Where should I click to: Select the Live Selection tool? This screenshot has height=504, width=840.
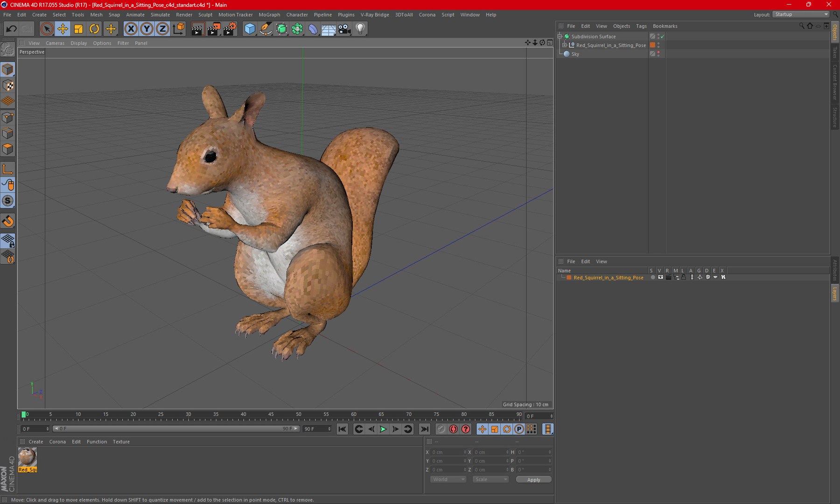tap(47, 29)
